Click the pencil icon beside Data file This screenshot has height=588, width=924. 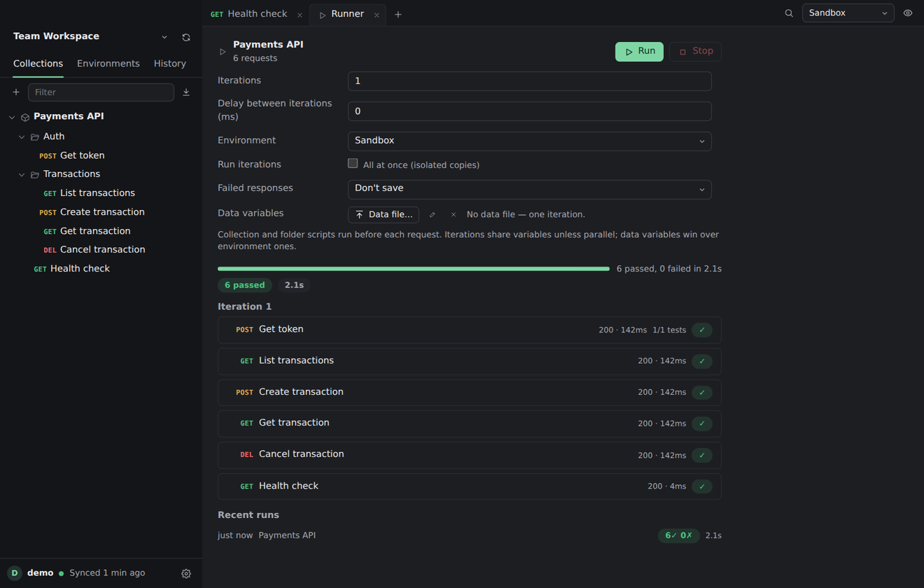pos(433,215)
